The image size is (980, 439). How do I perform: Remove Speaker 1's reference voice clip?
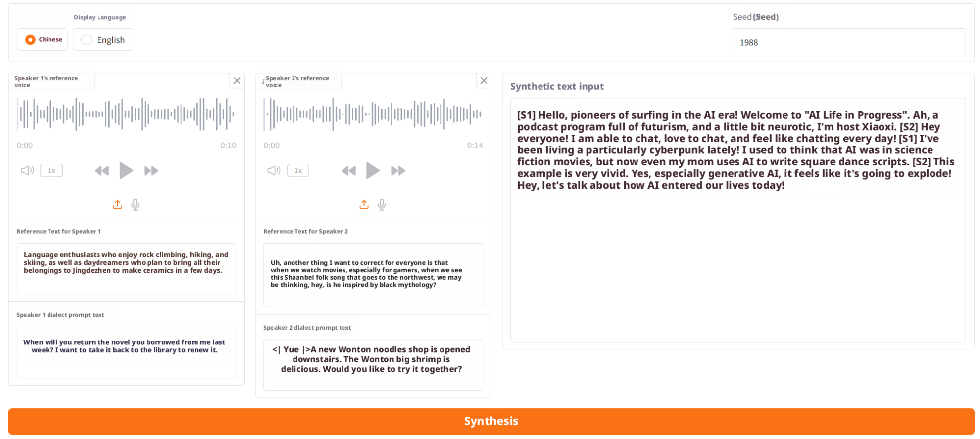[x=237, y=81]
